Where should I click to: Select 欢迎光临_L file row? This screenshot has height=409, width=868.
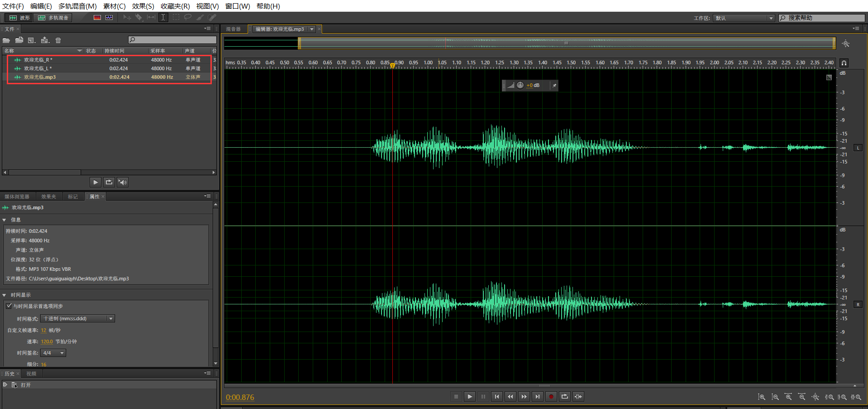(110, 68)
